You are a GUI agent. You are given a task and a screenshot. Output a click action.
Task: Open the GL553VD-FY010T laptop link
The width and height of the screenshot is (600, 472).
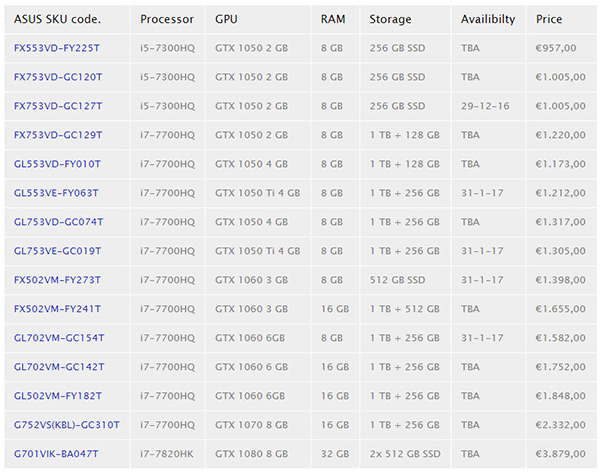58,164
